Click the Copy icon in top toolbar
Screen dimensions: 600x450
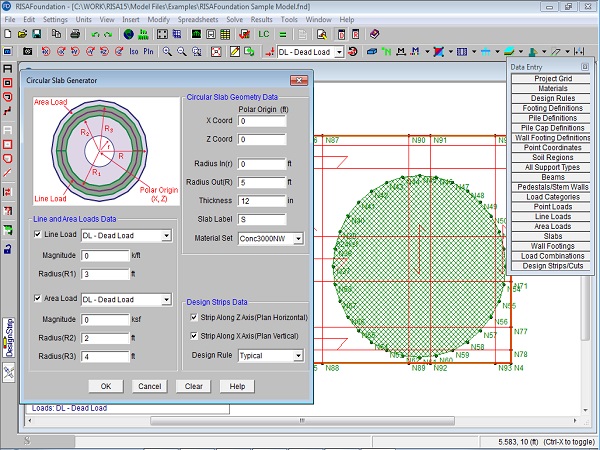point(56,34)
